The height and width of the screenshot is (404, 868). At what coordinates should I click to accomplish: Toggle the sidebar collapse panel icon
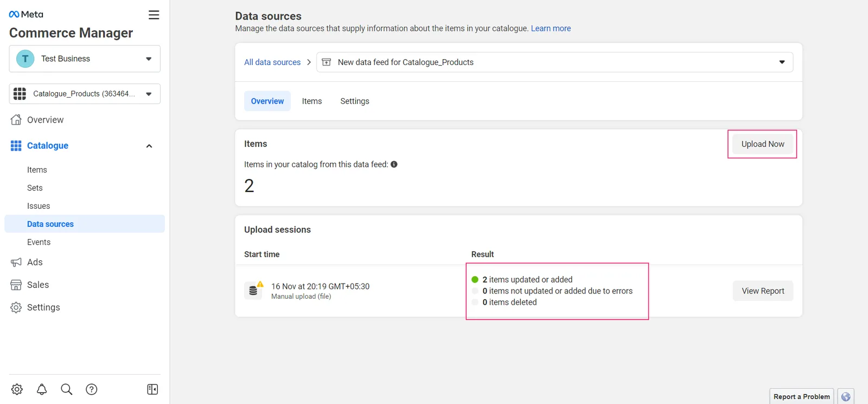[x=152, y=389]
